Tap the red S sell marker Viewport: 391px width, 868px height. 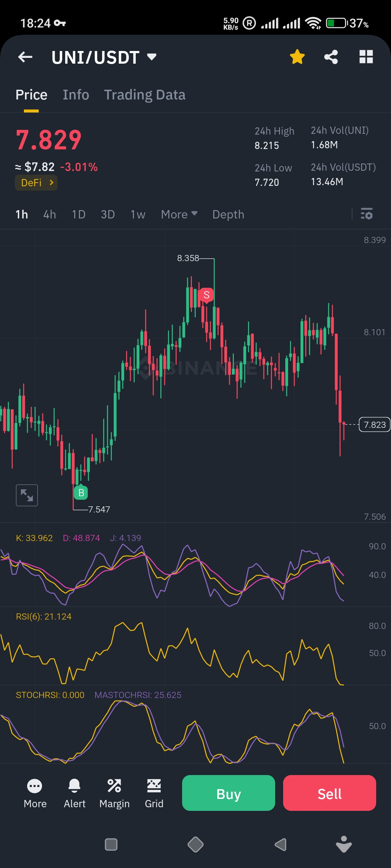[206, 295]
